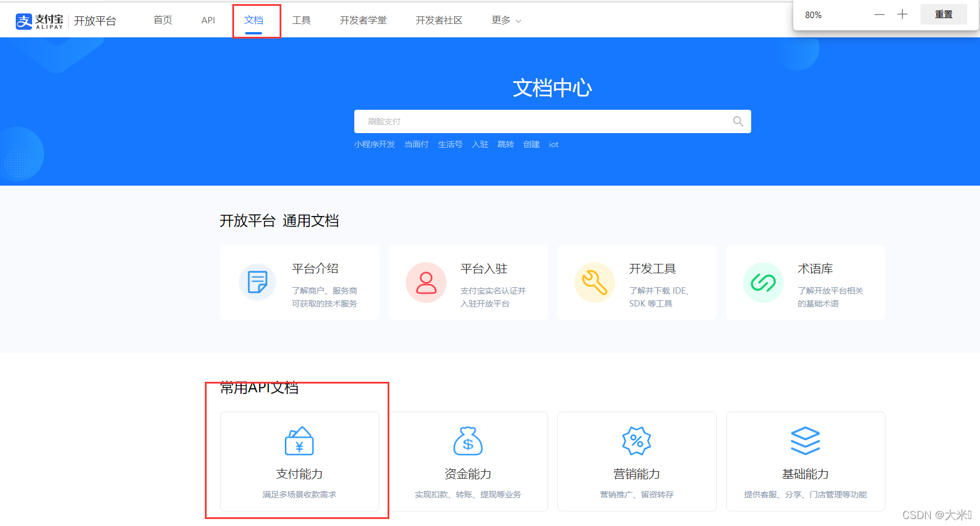Click the 营销推广、留资转存 description
The width and height of the screenshot is (980, 526).
point(637,494)
